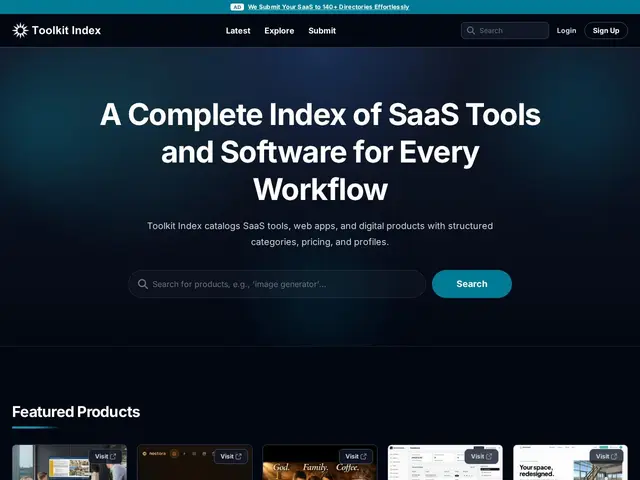Screen dimensions: 640x480
Task: Click the Sign Up button
Action: [606, 31]
